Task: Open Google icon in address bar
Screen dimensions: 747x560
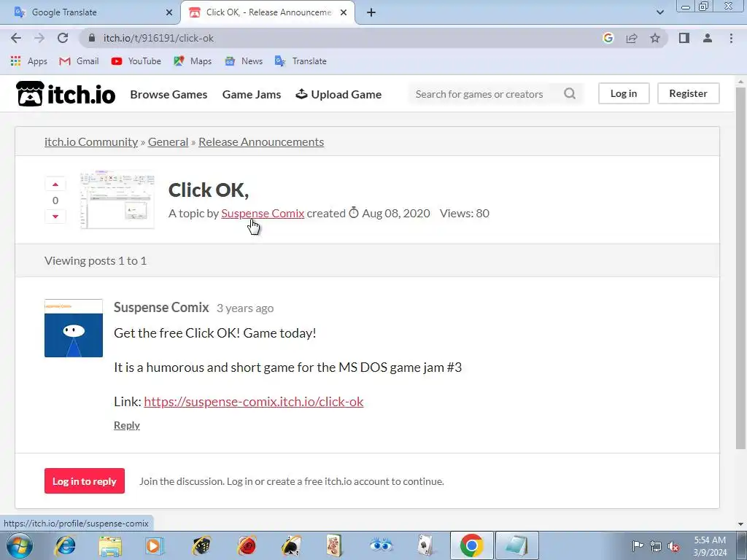Action: [x=608, y=38]
